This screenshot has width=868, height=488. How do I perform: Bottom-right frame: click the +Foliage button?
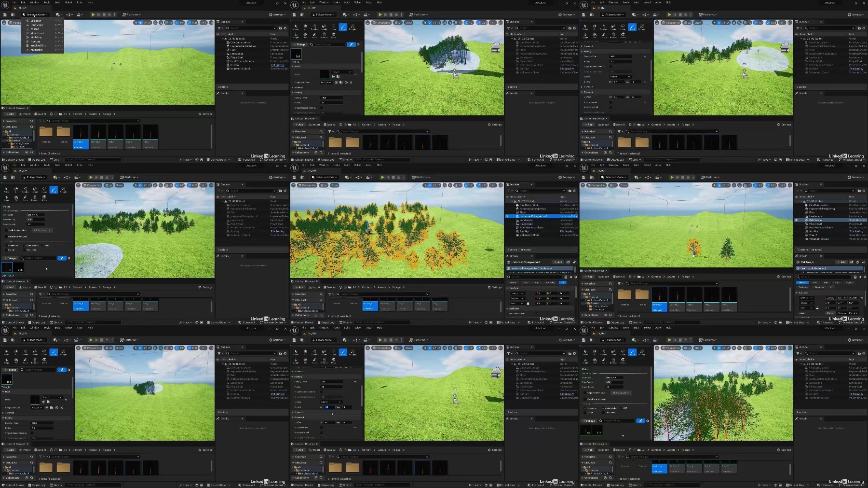[589, 421]
